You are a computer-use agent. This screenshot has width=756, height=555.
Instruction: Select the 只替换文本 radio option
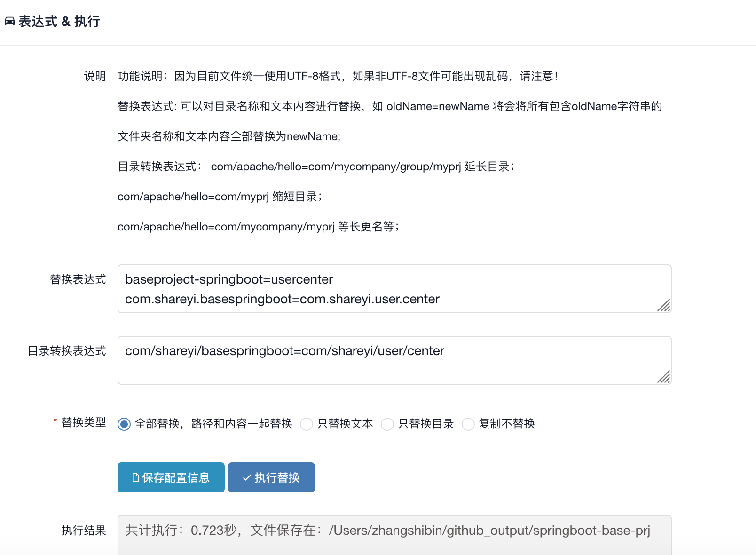click(x=307, y=424)
